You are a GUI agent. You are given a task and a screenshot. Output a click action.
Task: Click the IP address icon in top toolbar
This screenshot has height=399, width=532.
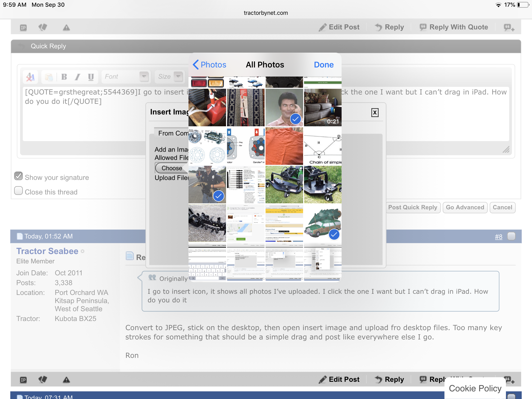pyautogui.click(x=23, y=28)
